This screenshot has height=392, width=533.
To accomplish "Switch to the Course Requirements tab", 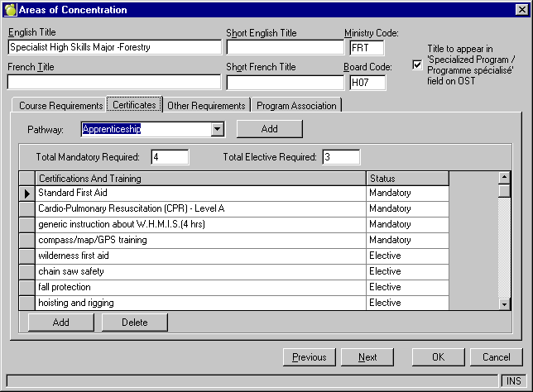I will coord(60,106).
